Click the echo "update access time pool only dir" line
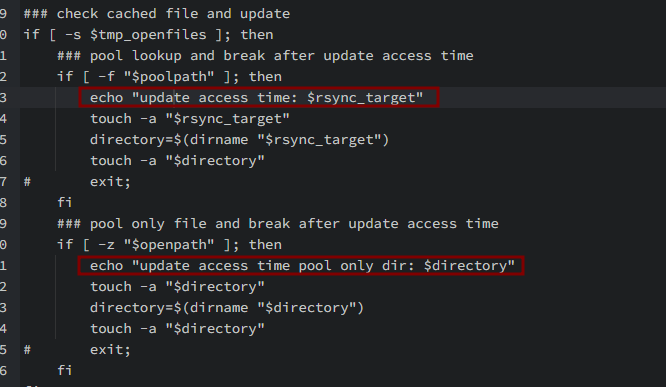Image resolution: width=666 pixels, height=387 pixels. [301, 266]
